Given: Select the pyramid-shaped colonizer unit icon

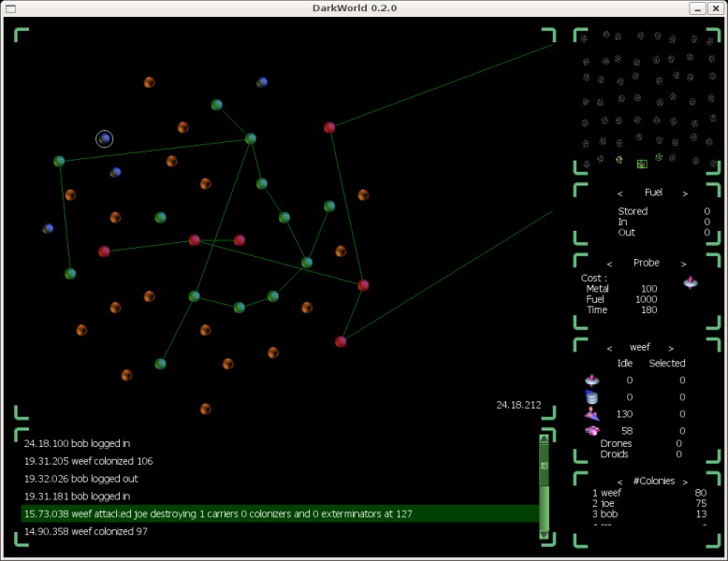Looking at the screenshot, I should point(591,413).
